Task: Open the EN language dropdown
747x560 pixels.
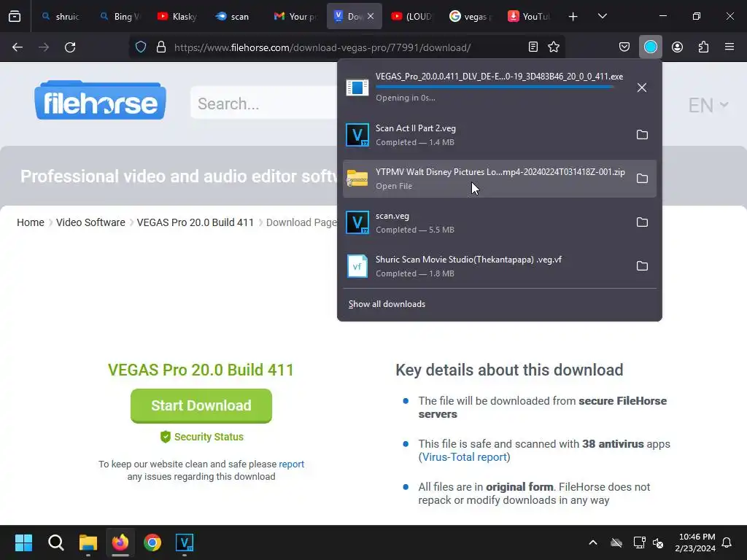Action: pos(708,105)
